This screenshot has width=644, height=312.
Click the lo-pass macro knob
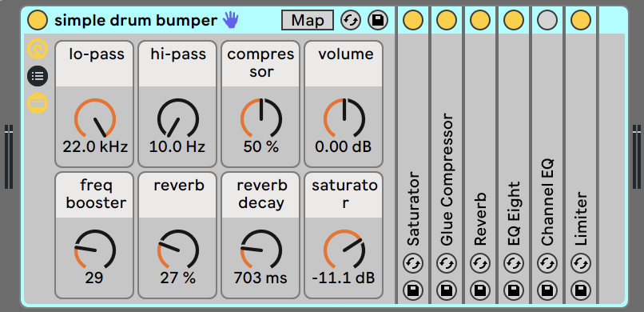click(95, 118)
